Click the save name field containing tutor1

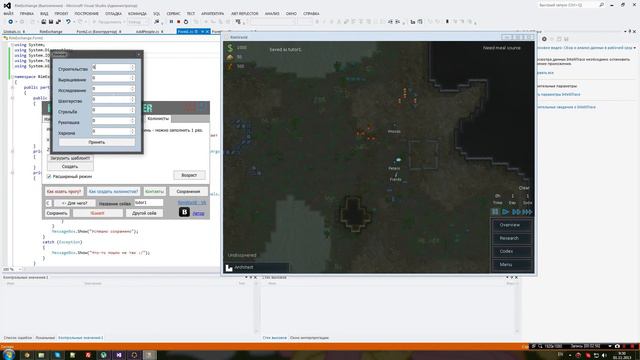click(149, 203)
